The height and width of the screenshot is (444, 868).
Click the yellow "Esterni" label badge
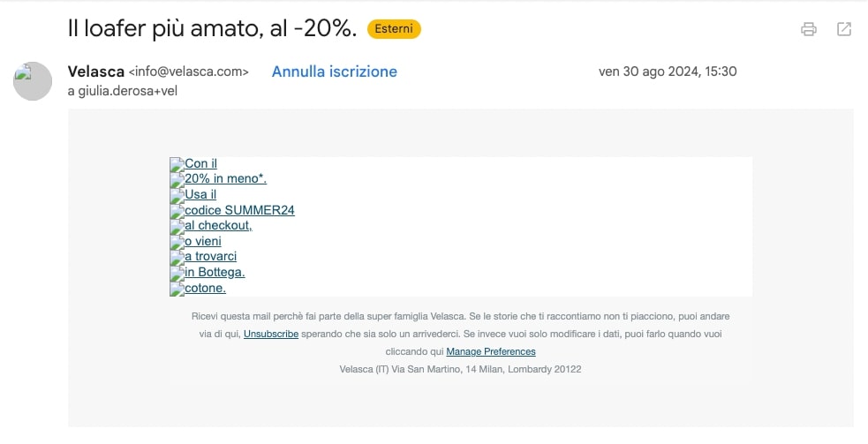coord(394,29)
